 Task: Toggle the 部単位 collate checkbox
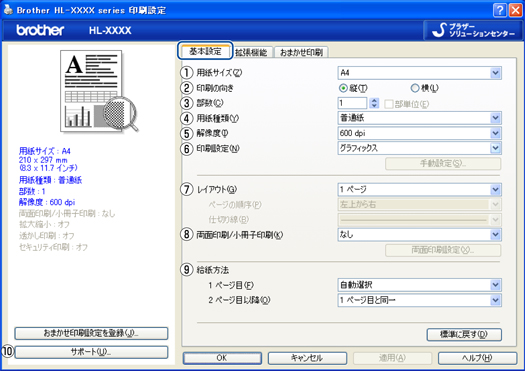point(388,104)
